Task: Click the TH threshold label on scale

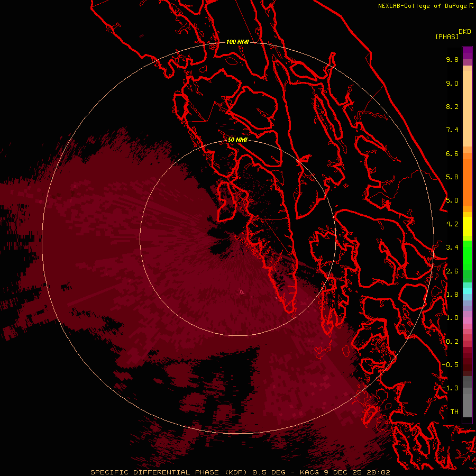Action: 454,412
